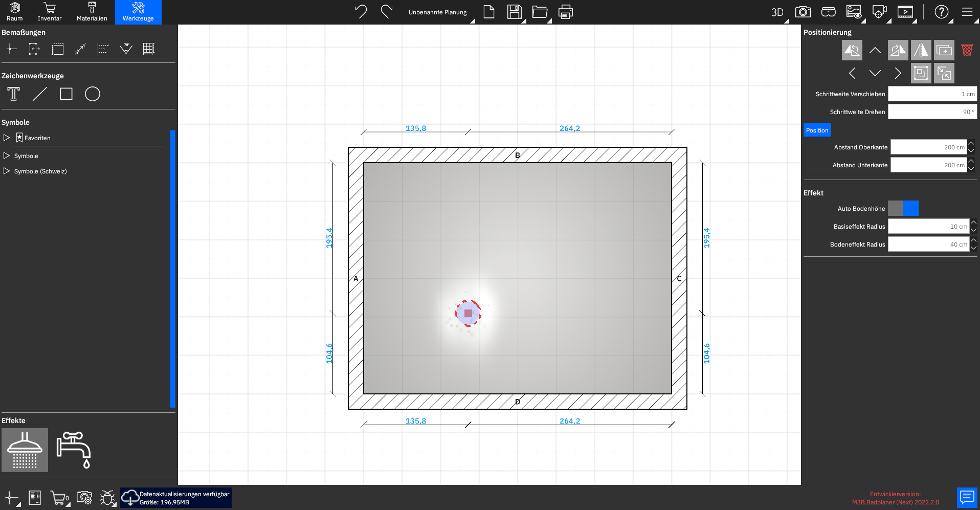Rotate the object clockwise

[898, 50]
